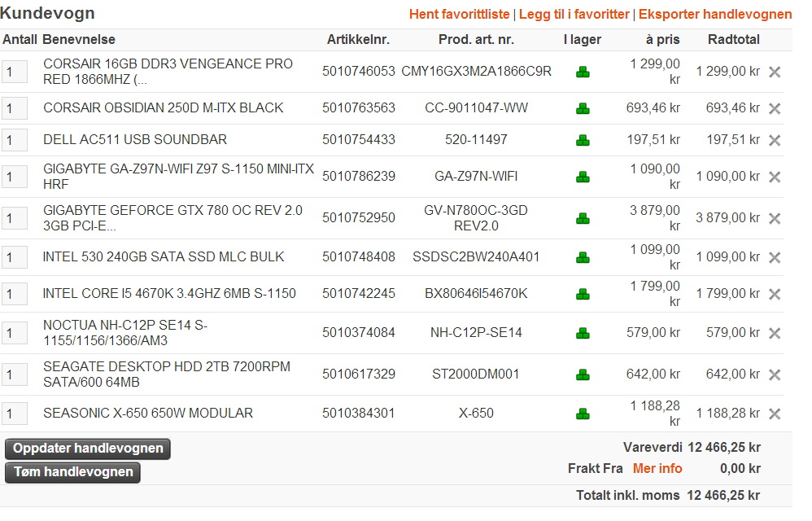The width and height of the screenshot is (812, 521).
Task: Click the Tøm handlevognen button
Action: pyautogui.click(x=72, y=472)
